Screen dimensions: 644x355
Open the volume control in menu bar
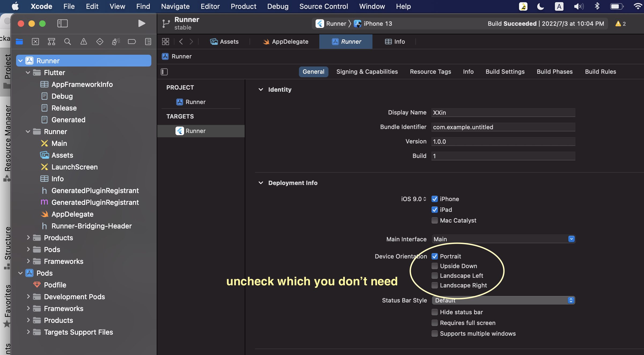(x=579, y=6)
